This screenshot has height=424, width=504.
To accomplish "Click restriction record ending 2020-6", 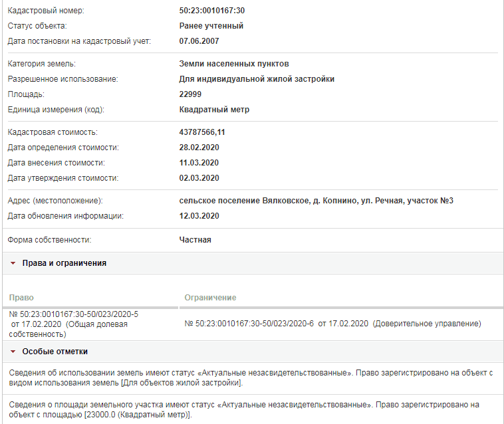I will (332, 324).
